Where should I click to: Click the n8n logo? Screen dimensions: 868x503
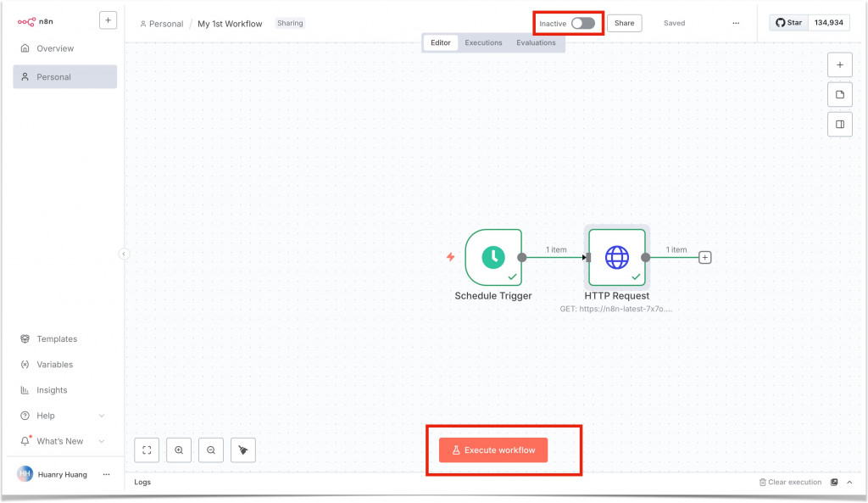tap(35, 21)
